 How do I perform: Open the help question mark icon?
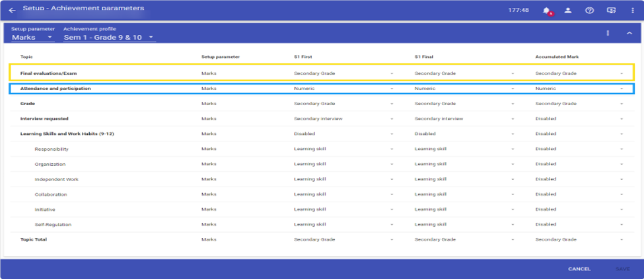[590, 11]
